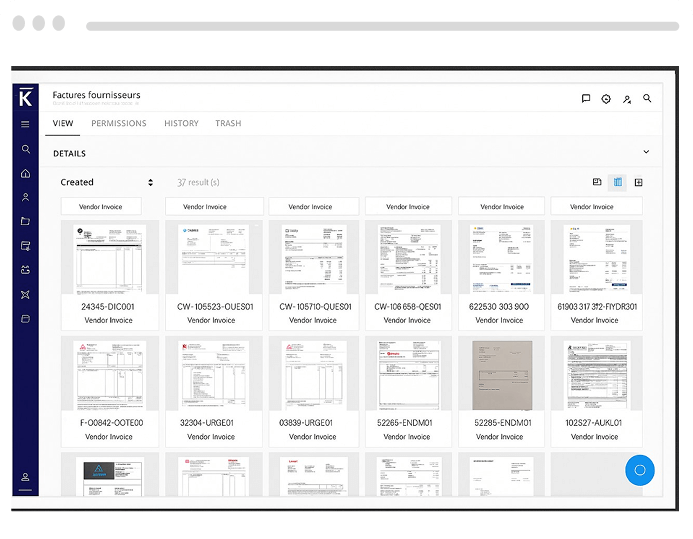The width and height of the screenshot is (693, 539).
Task: Open the HISTORY tab
Action: 181,123
